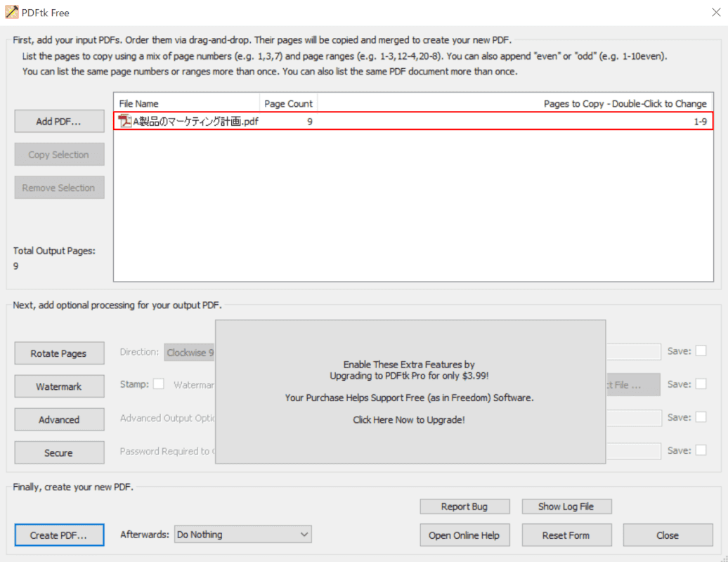
Task: Click the Create PDF... button
Action: point(59,535)
